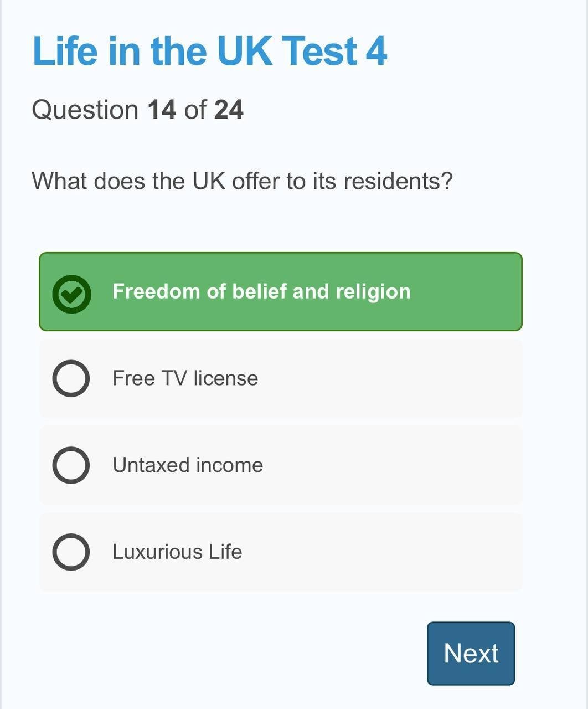Click the bold current question number 14

tap(162, 110)
